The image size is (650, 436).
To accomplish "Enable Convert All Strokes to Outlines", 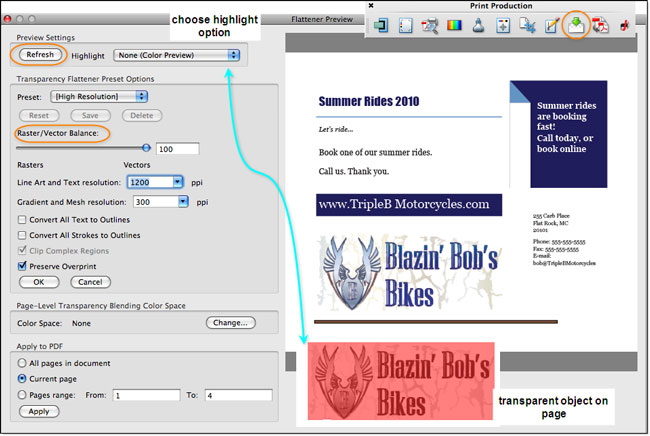I will [22, 235].
